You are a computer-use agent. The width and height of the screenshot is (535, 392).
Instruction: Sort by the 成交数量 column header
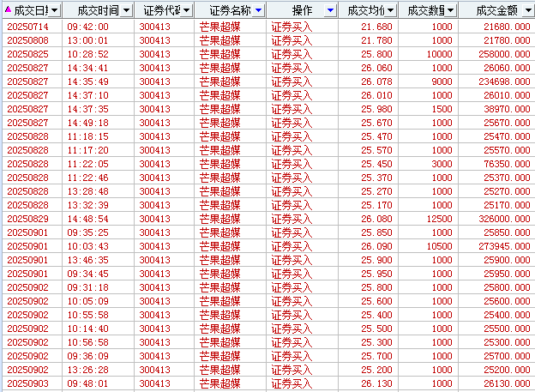click(x=426, y=10)
